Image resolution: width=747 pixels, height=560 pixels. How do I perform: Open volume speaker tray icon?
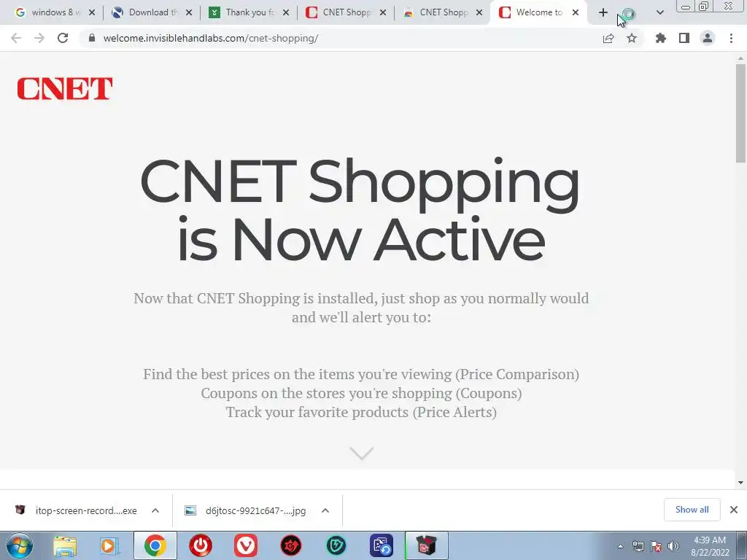pyautogui.click(x=673, y=547)
